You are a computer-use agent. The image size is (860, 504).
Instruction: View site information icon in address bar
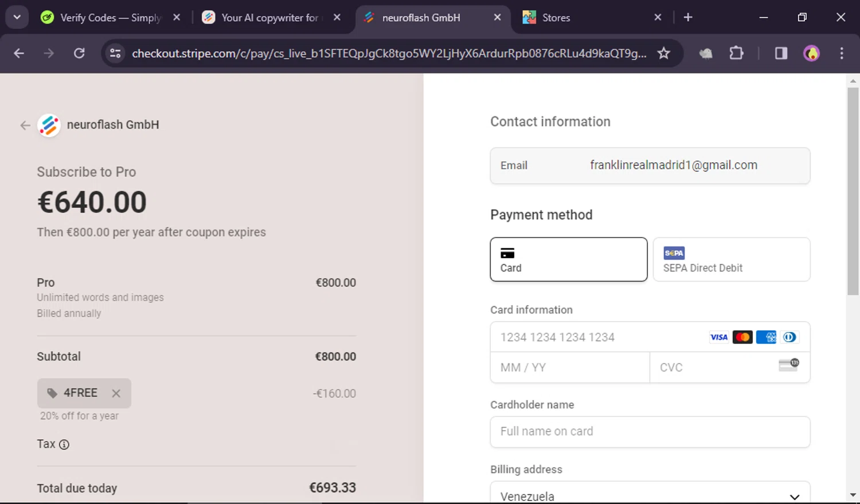click(115, 53)
